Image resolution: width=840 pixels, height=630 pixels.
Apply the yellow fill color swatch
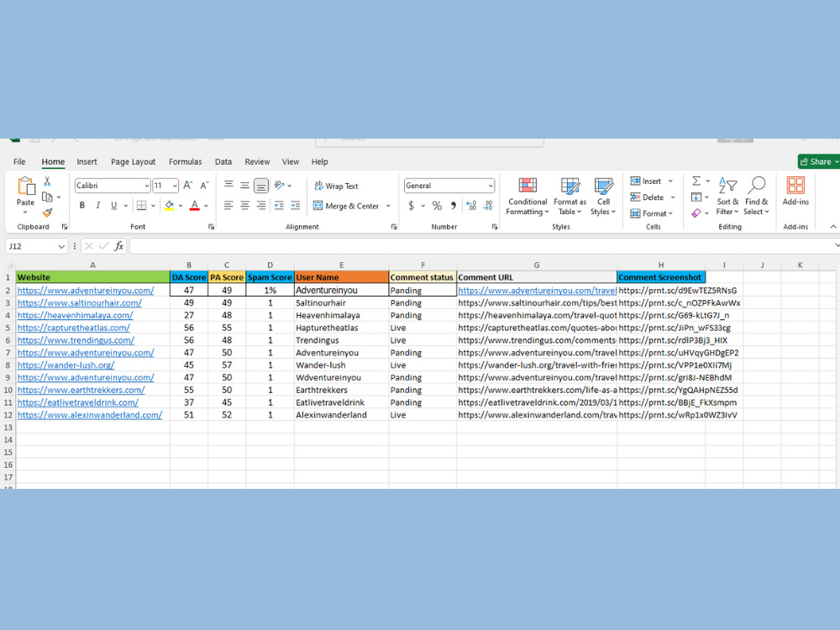(170, 206)
